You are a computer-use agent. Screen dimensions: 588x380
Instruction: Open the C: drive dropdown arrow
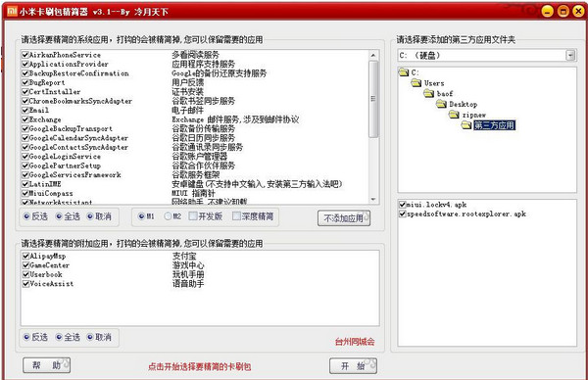(x=570, y=56)
